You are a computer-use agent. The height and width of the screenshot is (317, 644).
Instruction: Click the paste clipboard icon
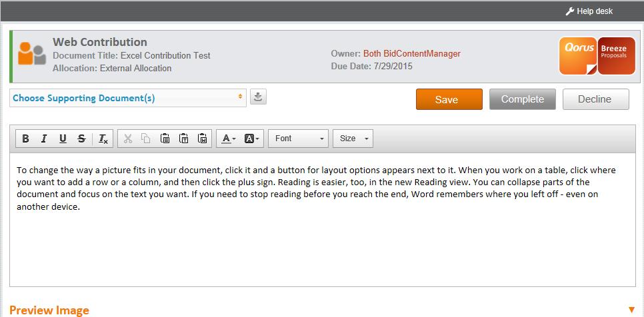tap(165, 139)
